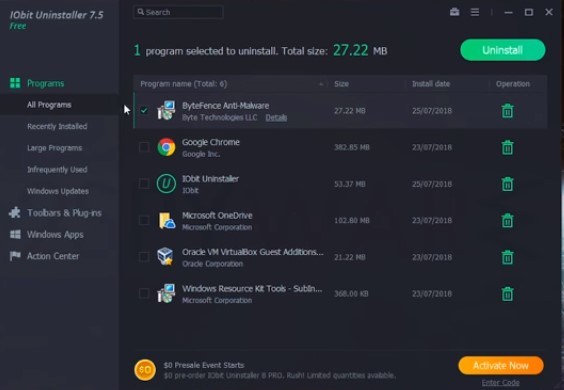Screen dimensions: 564x390
Task: Click the ByteFence Anti-Malware program icon
Action: coord(166,110)
